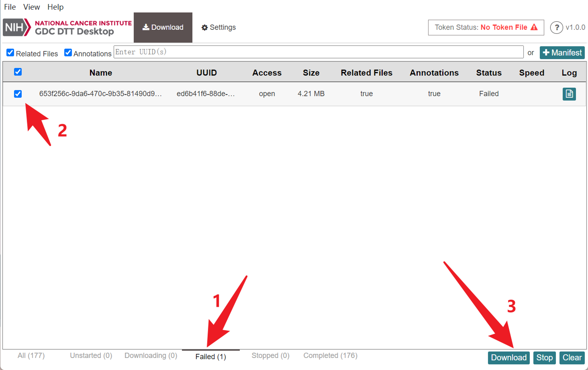Click the 4.21 MB size cell
The height and width of the screenshot is (370, 588).
coord(311,94)
